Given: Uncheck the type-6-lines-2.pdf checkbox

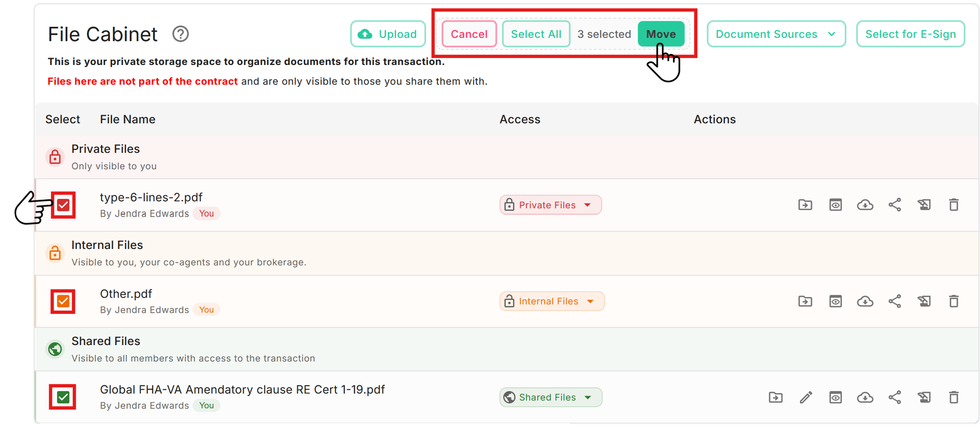Looking at the screenshot, I should click(x=63, y=205).
